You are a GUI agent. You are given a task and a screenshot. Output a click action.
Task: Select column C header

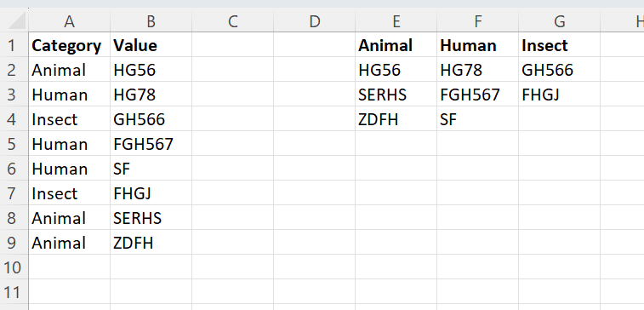232,21
